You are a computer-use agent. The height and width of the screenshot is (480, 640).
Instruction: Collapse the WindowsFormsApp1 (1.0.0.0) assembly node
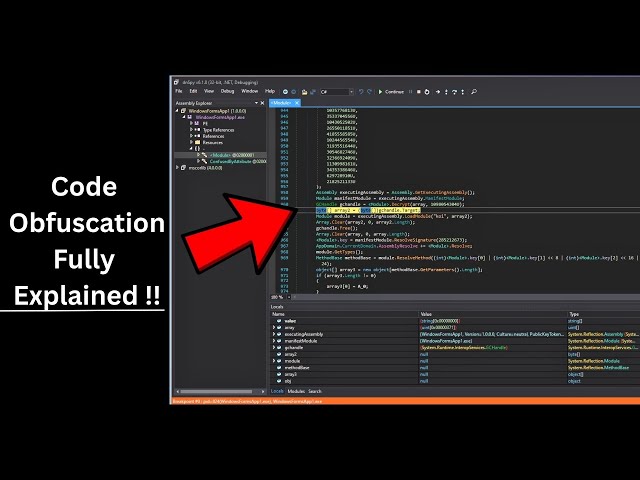(177, 111)
